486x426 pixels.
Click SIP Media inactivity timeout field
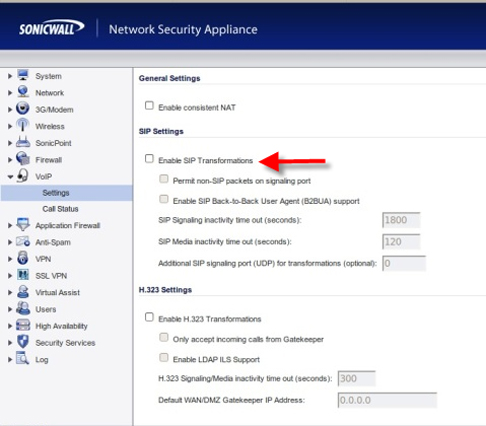(x=401, y=242)
